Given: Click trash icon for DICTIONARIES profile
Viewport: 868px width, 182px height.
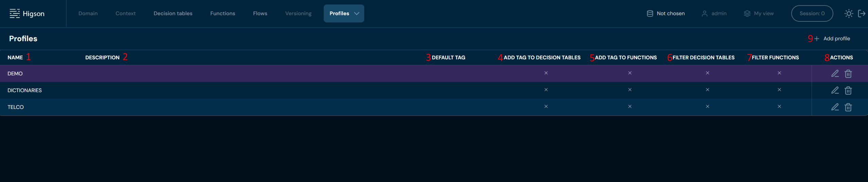Looking at the screenshot, I should tap(848, 90).
